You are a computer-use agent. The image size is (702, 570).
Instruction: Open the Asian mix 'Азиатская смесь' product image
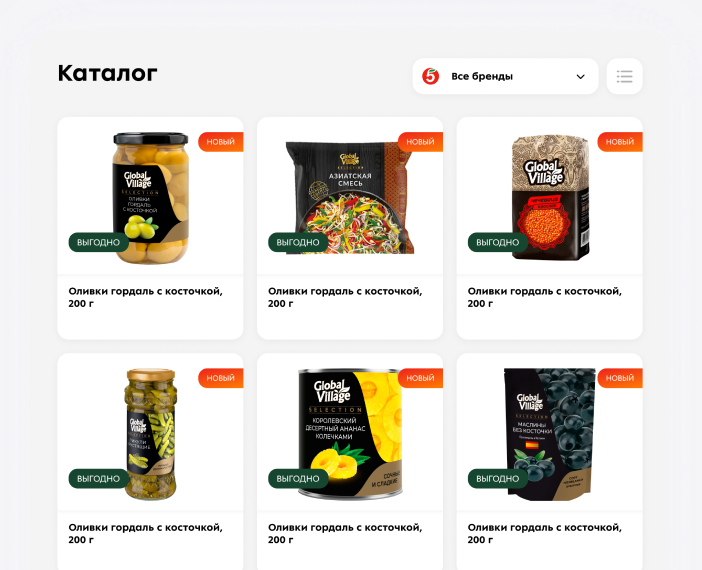349,198
